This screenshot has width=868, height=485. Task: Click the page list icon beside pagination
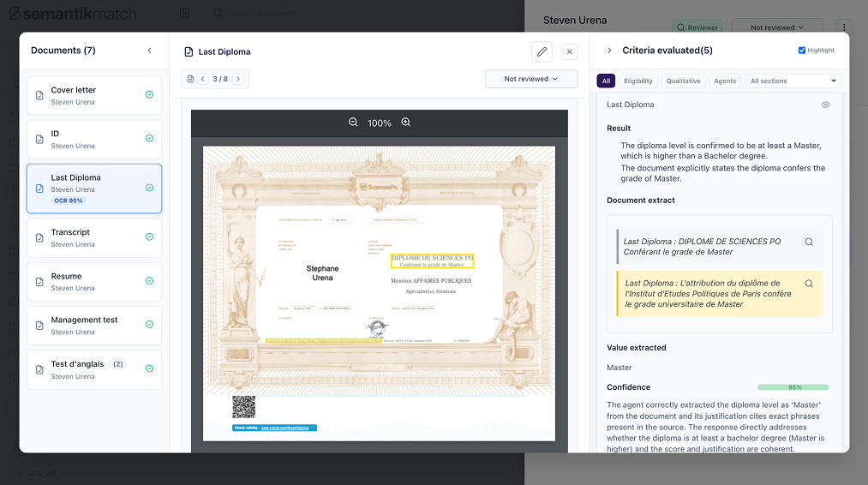coord(190,79)
